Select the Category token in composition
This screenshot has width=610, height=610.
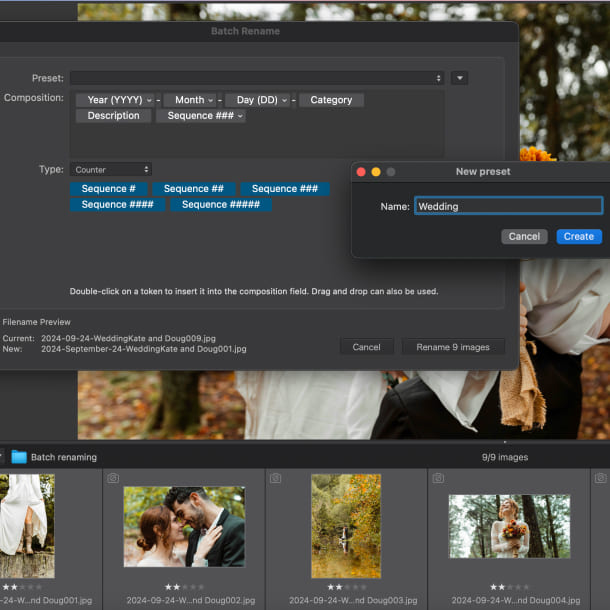click(x=331, y=100)
